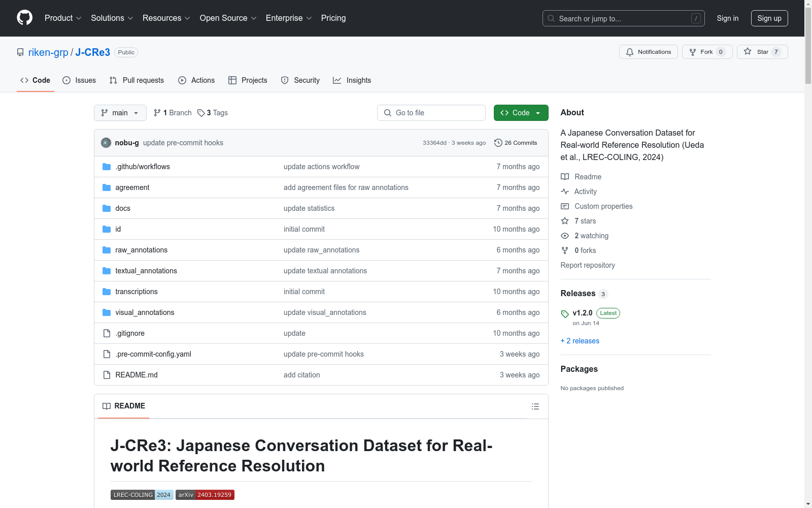Click the Sign in link
The width and height of the screenshot is (812, 508).
[x=728, y=18]
